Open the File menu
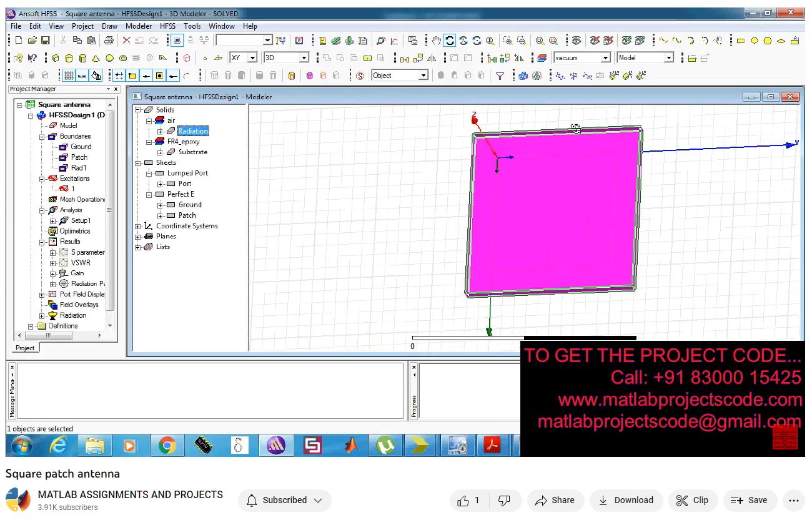 pos(16,26)
